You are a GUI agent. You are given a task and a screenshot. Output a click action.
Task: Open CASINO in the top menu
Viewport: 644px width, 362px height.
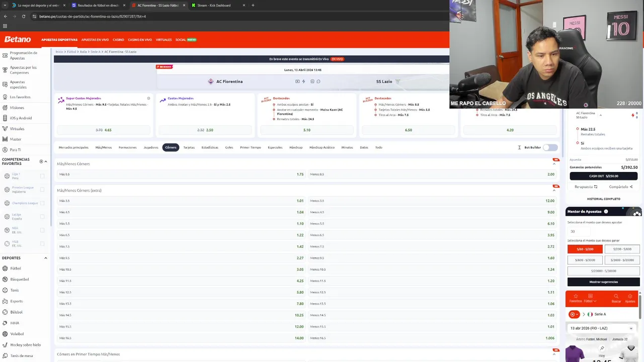[118, 40]
